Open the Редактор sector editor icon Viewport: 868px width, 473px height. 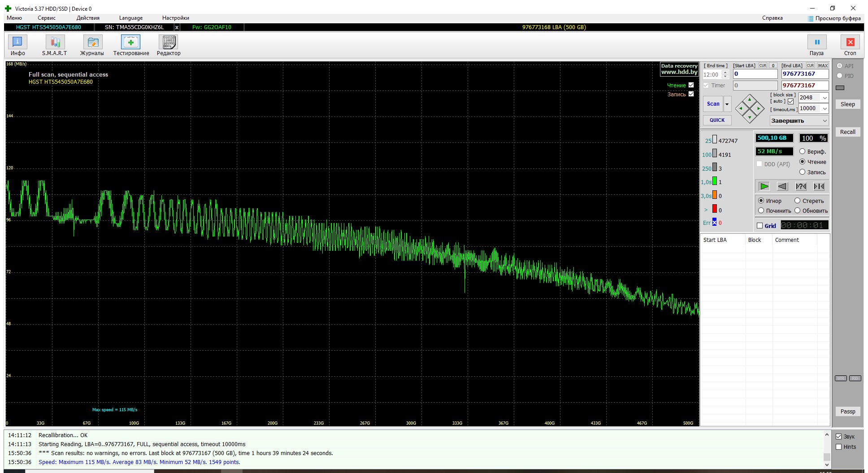169,45
